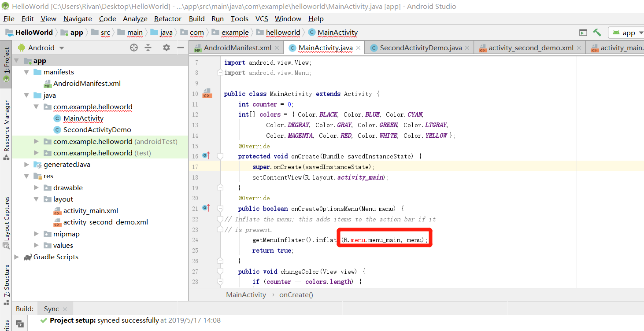Open the Build menu
The image size is (644, 331).
pyautogui.click(x=196, y=18)
